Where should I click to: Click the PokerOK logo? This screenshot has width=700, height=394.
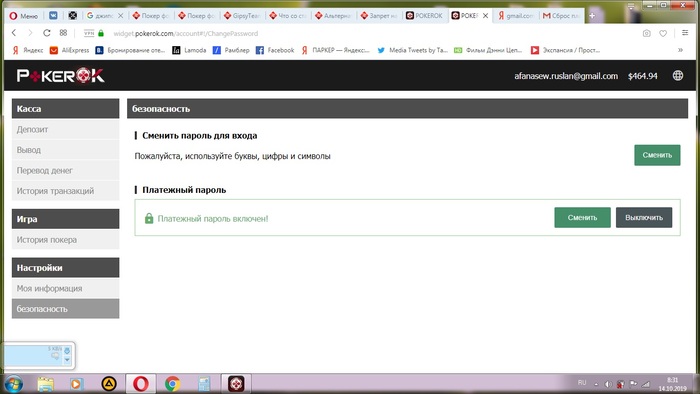(61, 76)
